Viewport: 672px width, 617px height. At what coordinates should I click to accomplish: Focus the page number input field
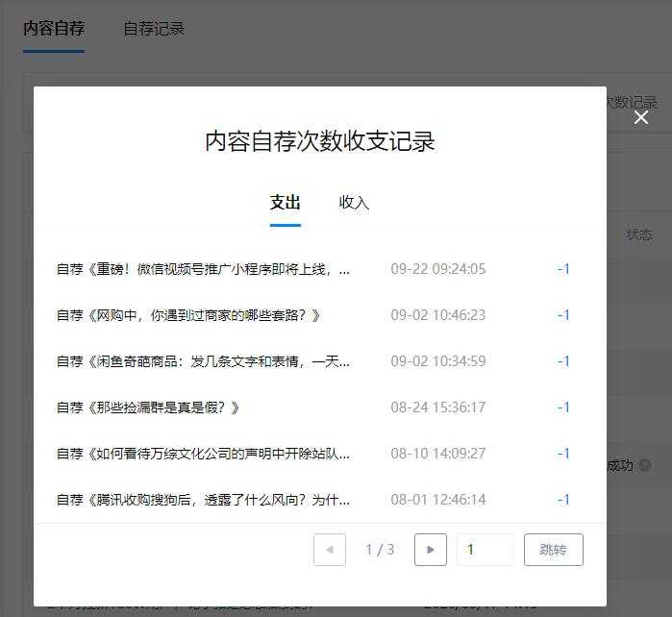coord(485,550)
